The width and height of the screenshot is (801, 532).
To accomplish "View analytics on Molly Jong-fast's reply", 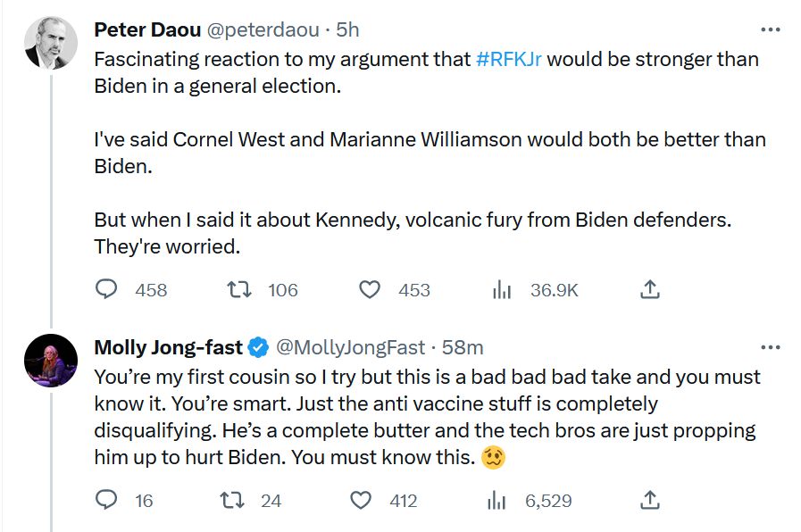I will click(x=496, y=501).
